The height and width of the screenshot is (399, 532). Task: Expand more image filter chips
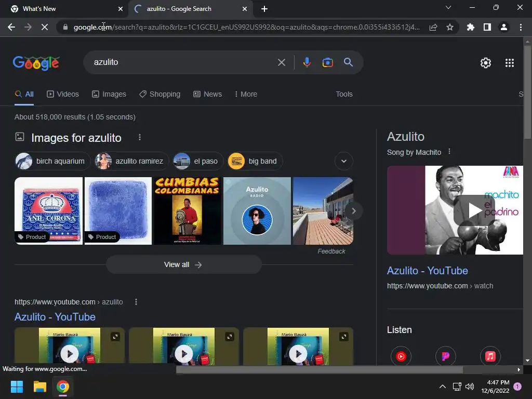point(344,161)
